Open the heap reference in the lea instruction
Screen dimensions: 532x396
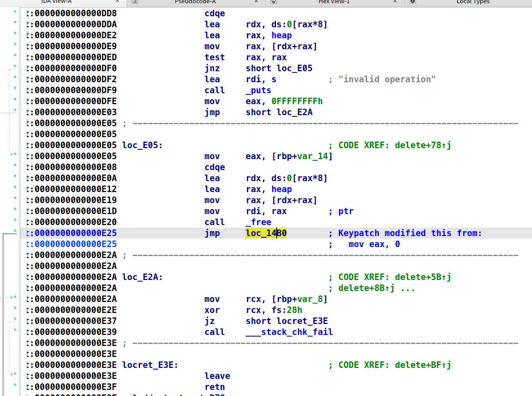281,35
